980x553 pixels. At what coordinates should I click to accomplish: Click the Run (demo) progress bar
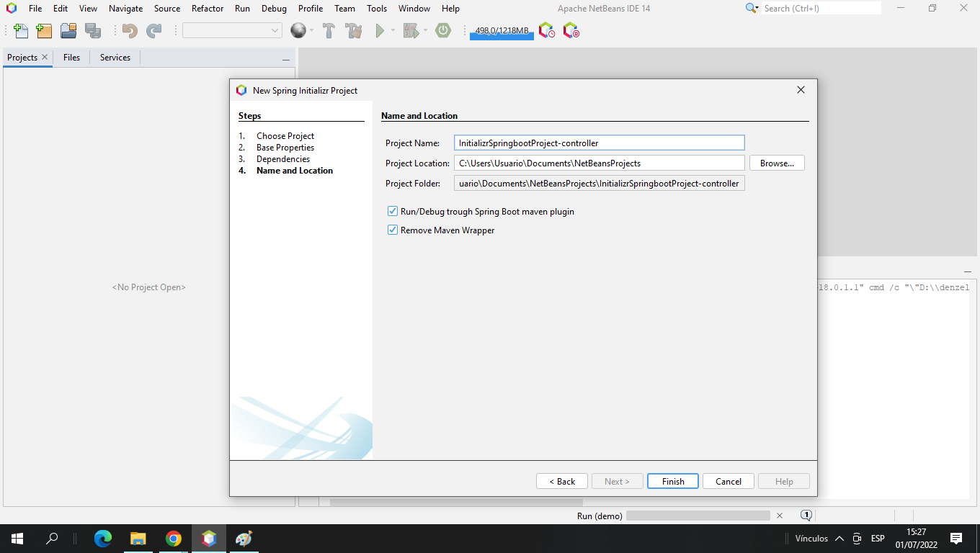tap(698, 516)
